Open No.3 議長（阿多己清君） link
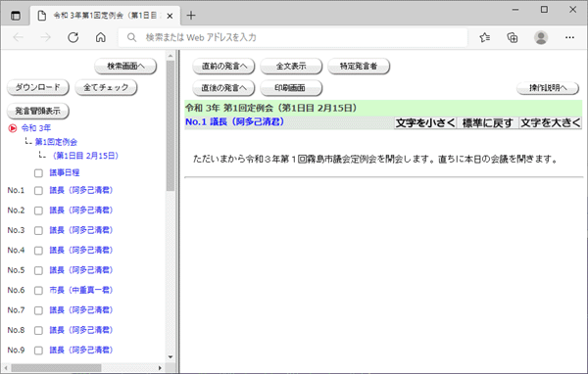588x374 pixels. tap(81, 230)
